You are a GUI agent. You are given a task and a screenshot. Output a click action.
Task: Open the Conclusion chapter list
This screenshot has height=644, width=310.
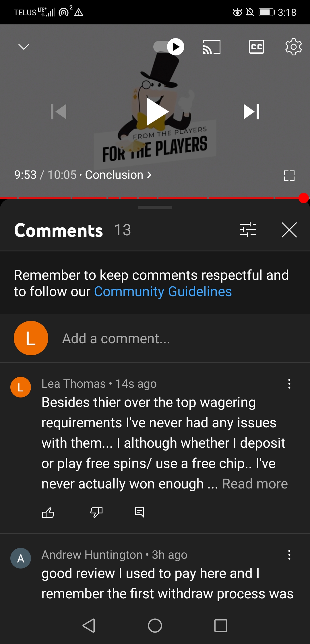pyautogui.click(x=118, y=175)
